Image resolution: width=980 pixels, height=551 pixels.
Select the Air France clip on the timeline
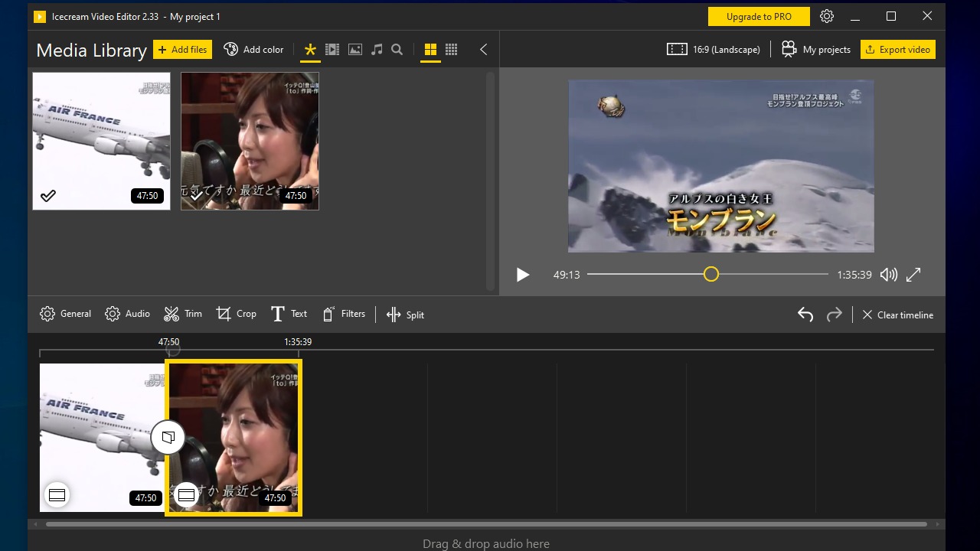103,438
